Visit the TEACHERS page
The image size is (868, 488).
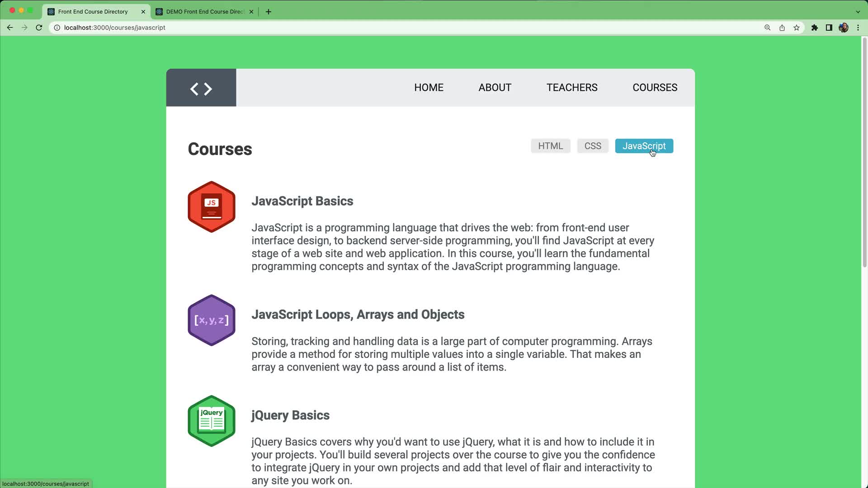(x=572, y=87)
